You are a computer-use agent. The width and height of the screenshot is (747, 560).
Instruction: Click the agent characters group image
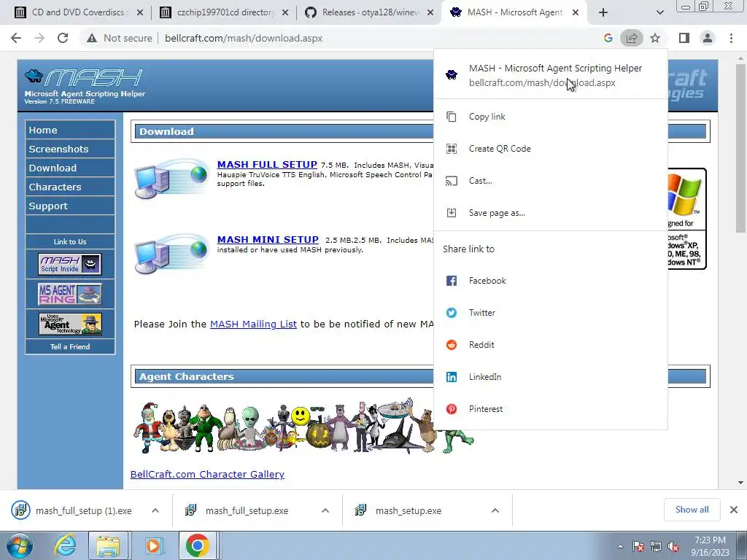[303, 427]
